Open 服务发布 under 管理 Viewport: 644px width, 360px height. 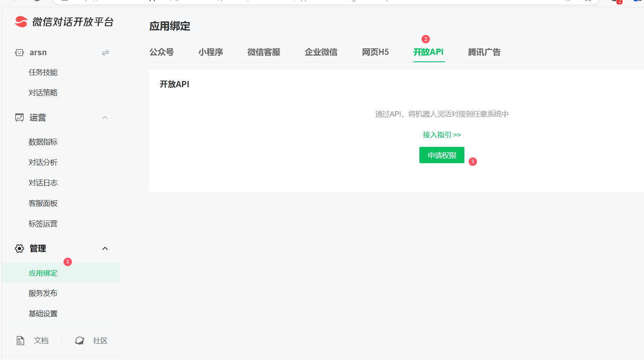43,293
